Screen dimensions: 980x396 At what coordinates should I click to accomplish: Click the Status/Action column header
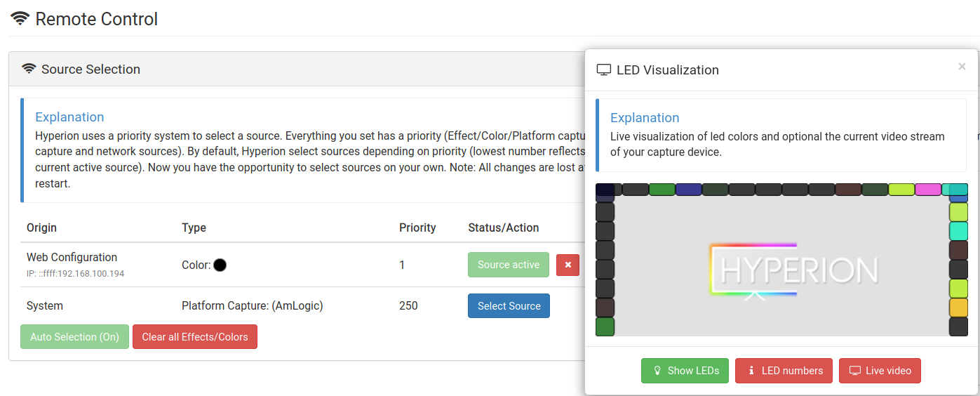point(504,227)
